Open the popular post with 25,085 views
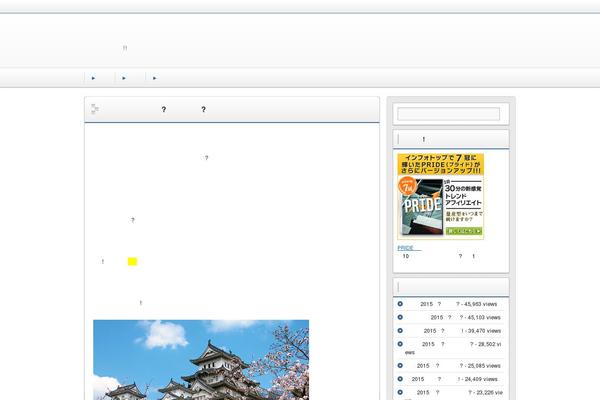Viewport: 600px width, 400px height. click(x=453, y=366)
